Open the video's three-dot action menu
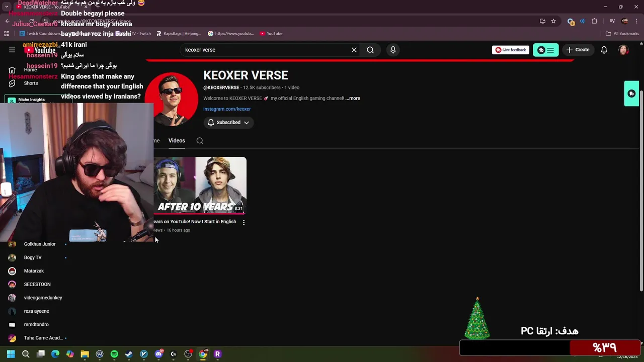Image resolution: width=644 pixels, height=362 pixels. [244, 222]
